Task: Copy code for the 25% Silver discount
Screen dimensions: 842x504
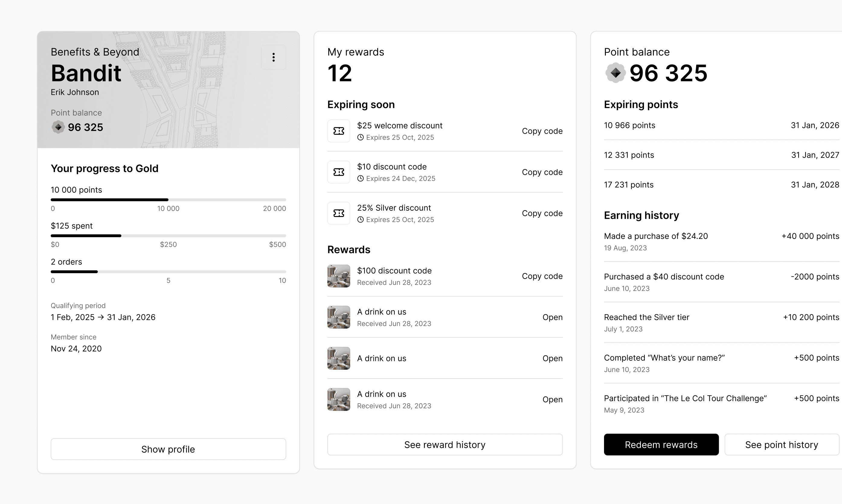Action: coord(542,213)
